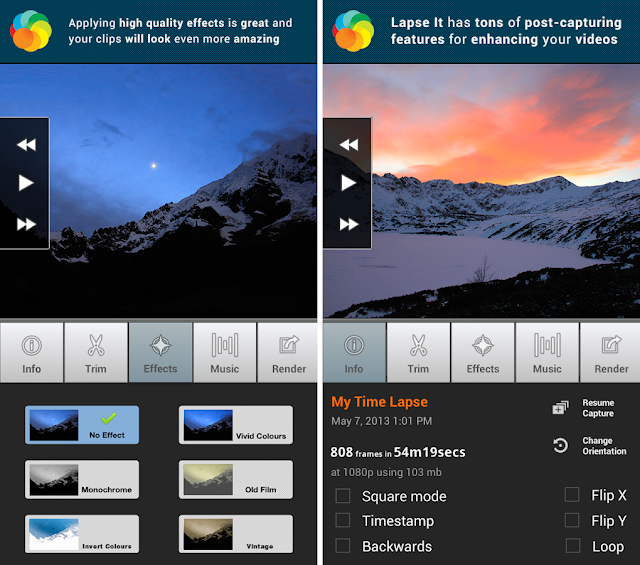The width and height of the screenshot is (640, 565).
Task: Select Info tab in right screenshot
Action: coord(354,353)
